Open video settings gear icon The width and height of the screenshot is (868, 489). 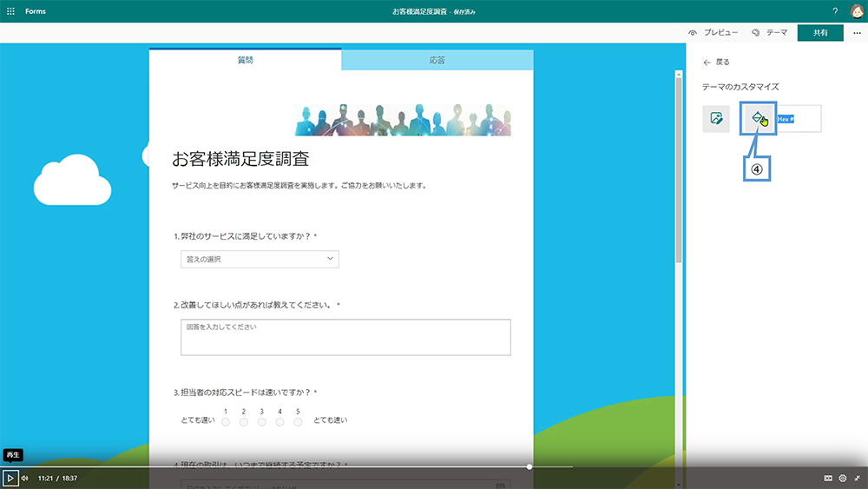(x=843, y=478)
